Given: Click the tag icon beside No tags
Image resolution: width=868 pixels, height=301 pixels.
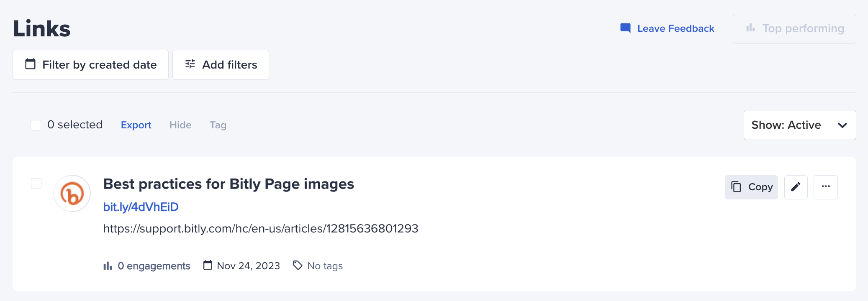Looking at the screenshot, I should (x=298, y=265).
